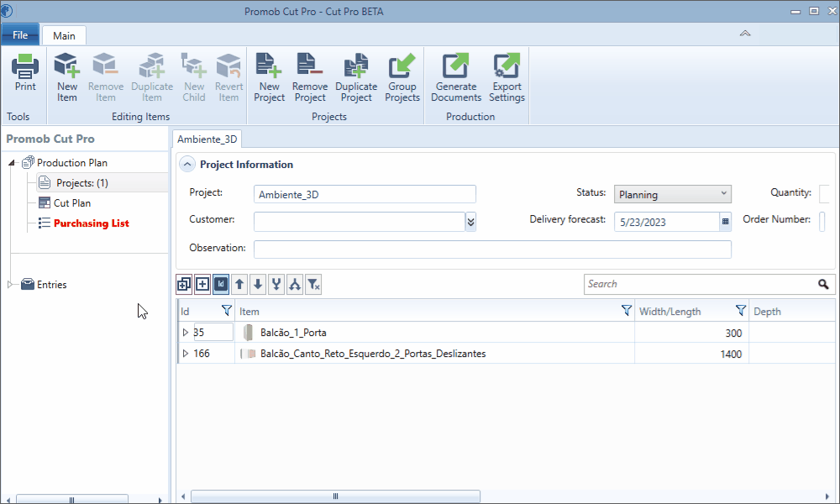
Task: Click grid scrollbar right arrow
Action: click(827, 496)
